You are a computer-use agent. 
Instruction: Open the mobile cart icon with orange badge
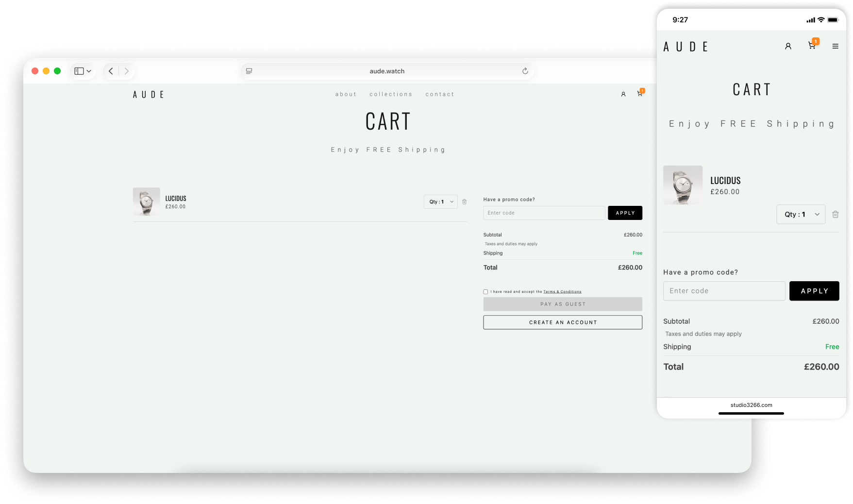click(812, 45)
